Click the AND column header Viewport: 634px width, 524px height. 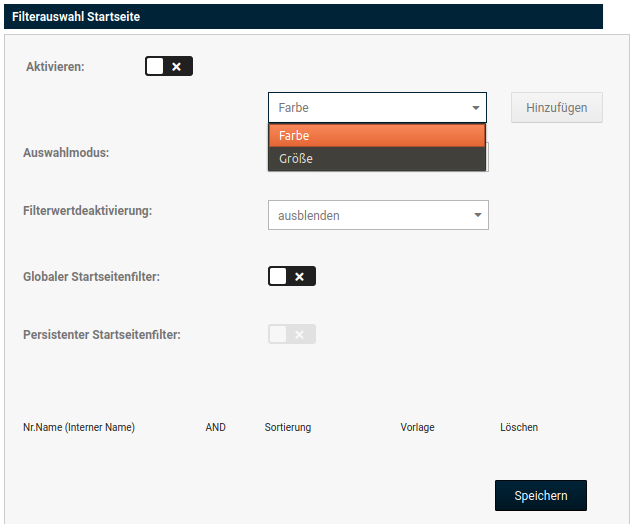[215, 428]
